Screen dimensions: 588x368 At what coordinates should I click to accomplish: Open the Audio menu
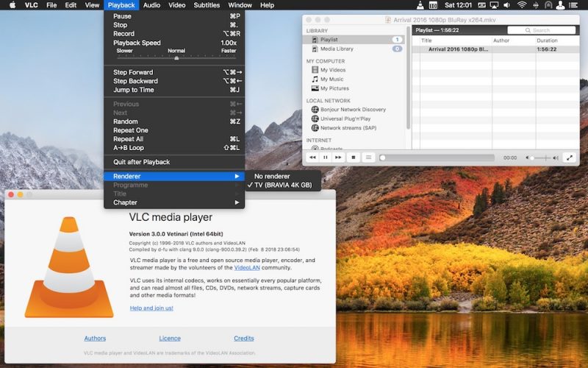click(151, 5)
